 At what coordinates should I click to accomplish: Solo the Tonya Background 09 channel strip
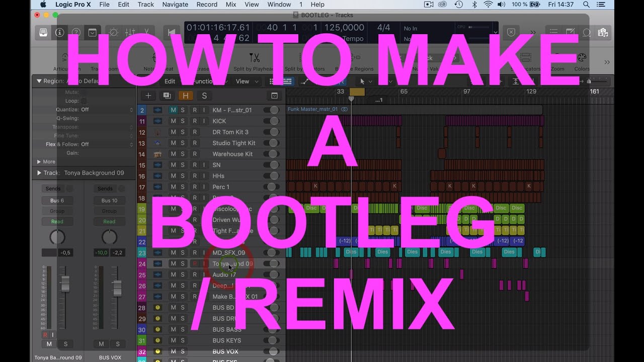click(65, 344)
